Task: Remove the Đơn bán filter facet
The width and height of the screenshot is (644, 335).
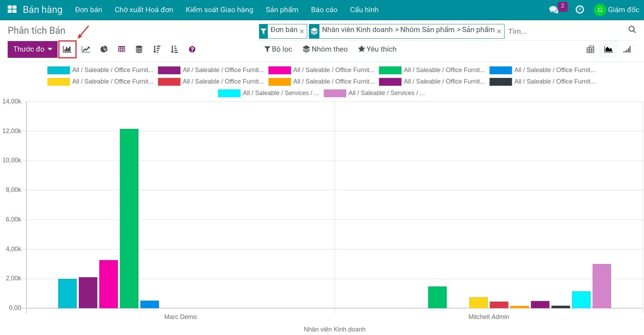Action: pyautogui.click(x=302, y=31)
